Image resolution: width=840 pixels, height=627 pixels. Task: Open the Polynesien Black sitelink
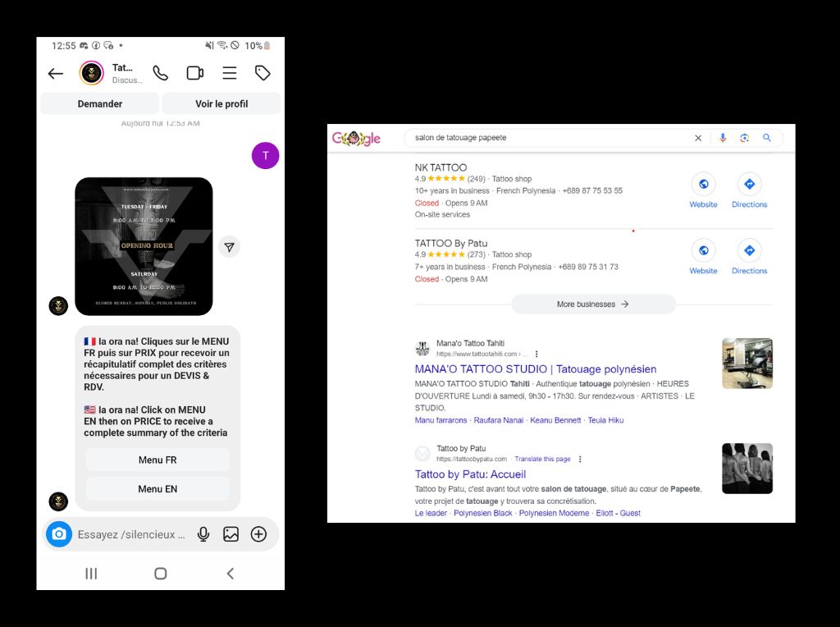tap(482, 513)
